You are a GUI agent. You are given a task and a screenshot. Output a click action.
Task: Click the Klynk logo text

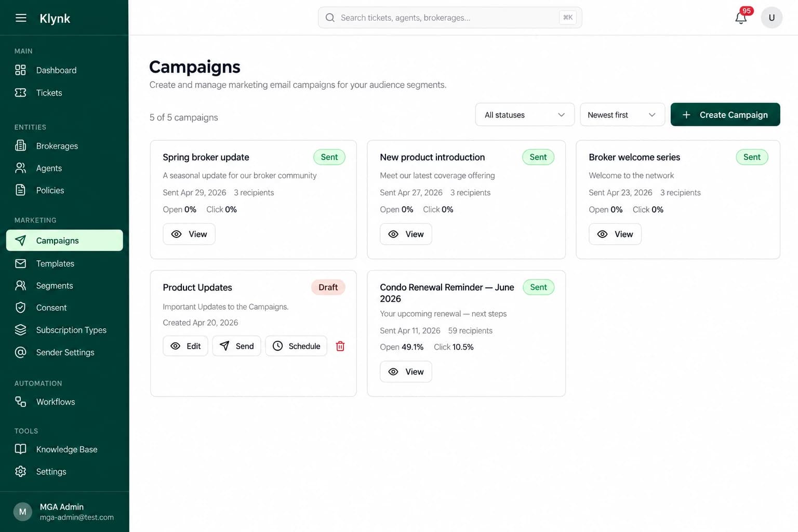55,18
